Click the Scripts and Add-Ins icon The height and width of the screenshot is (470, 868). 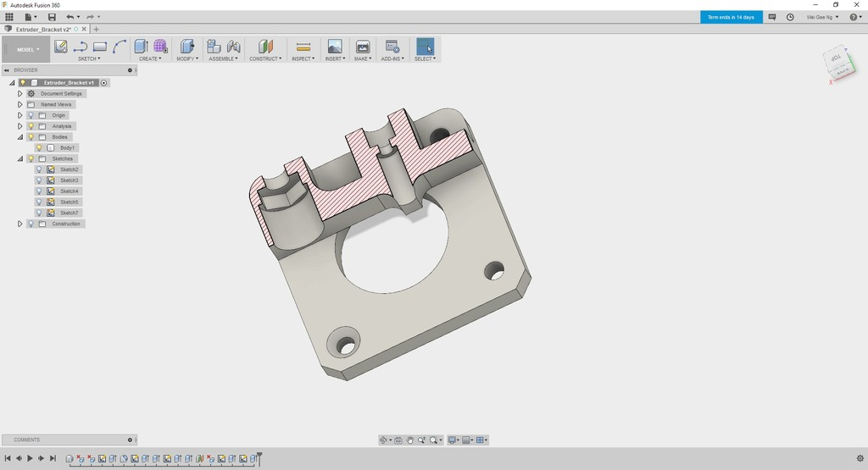(392, 47)
